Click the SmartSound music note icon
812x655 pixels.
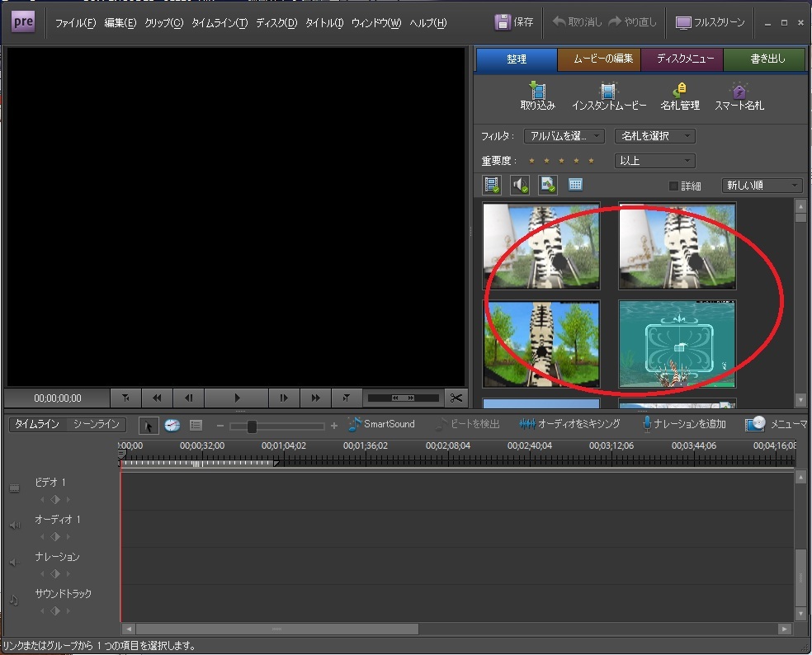[355, 424]
